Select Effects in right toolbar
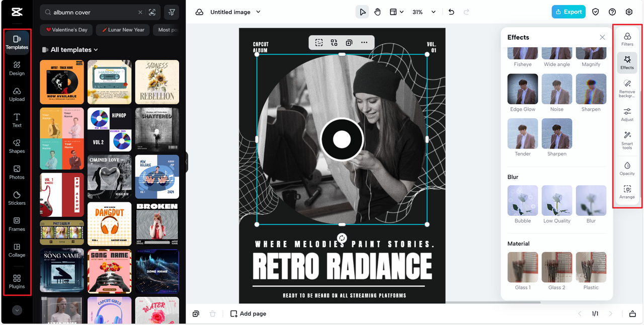Screen dimensions: 644x325 [x=627, y=63]
